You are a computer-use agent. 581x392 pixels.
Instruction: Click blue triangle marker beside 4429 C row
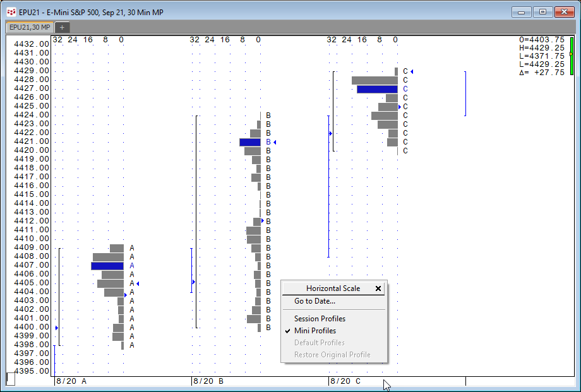click(x=412, y=71)
